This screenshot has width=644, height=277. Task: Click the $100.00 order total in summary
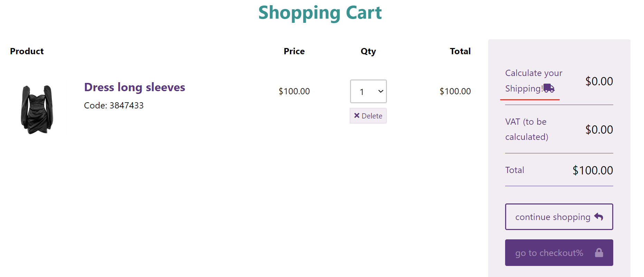pyautogui.click(x=593, y=170)
